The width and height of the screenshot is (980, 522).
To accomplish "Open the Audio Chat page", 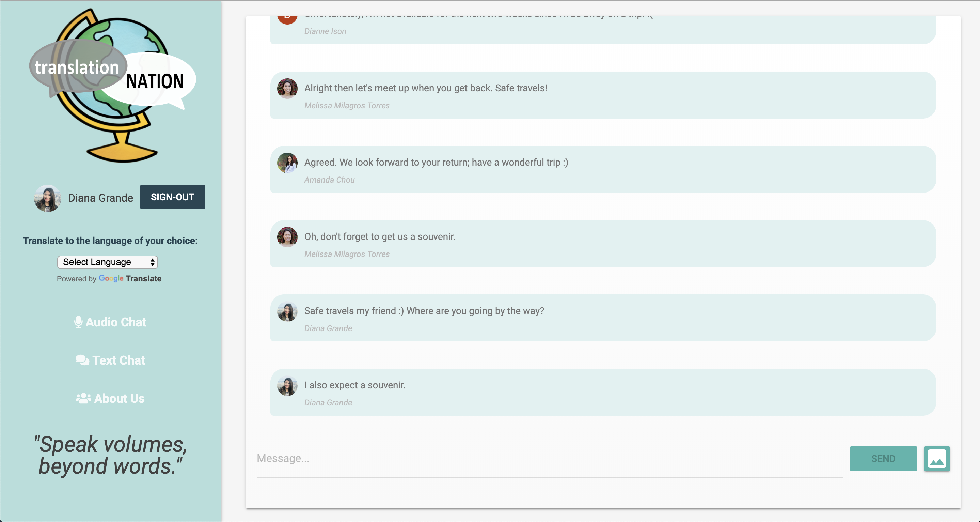I will [x=116, y=322].
